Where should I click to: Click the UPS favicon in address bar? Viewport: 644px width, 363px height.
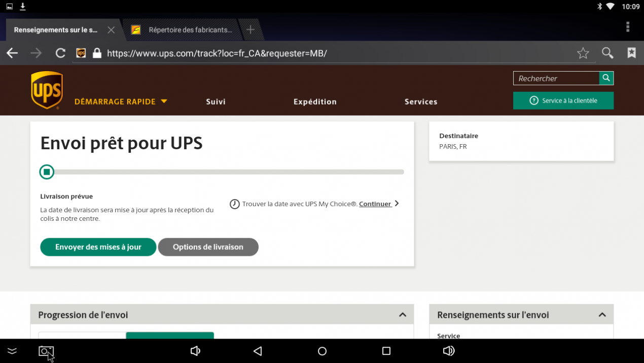click(x=81, y=53)
